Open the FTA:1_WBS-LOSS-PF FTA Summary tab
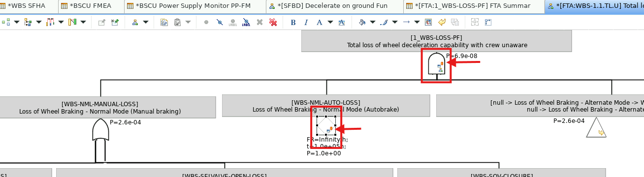The height and width of the screenshot is (177, 644). tap(474, 6)
